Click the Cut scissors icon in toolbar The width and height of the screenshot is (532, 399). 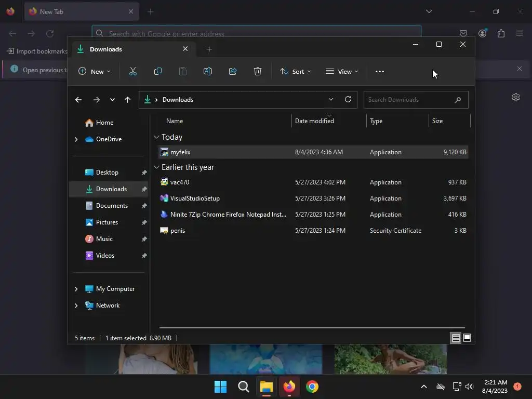(x=132, y=71)
